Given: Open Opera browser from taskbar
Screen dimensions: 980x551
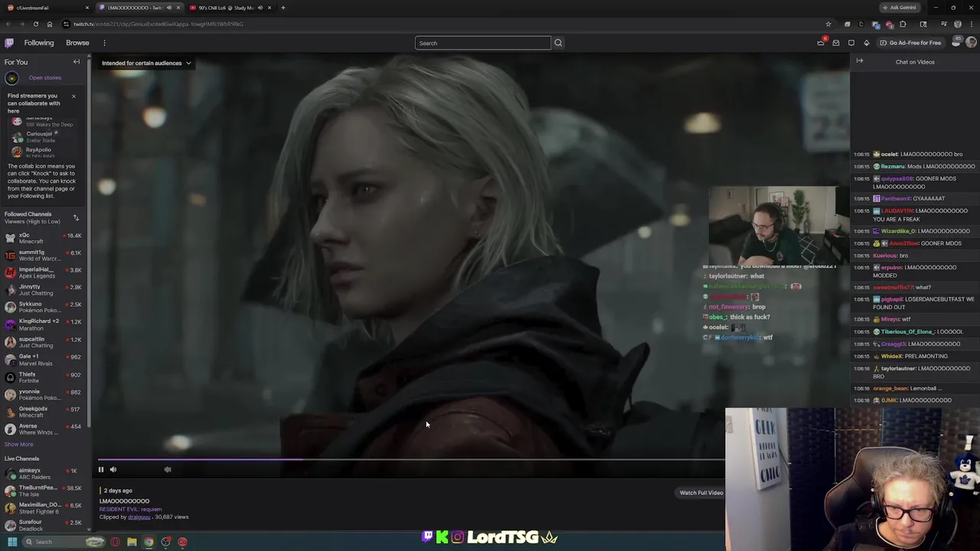Looking at the screenshot, I should (115, 542).
